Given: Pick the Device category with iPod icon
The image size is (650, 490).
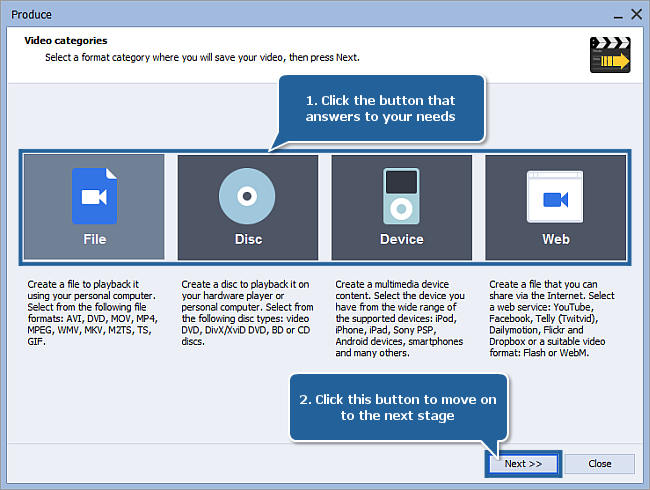Looking at the screenshot, I should (x=402, y=207).
